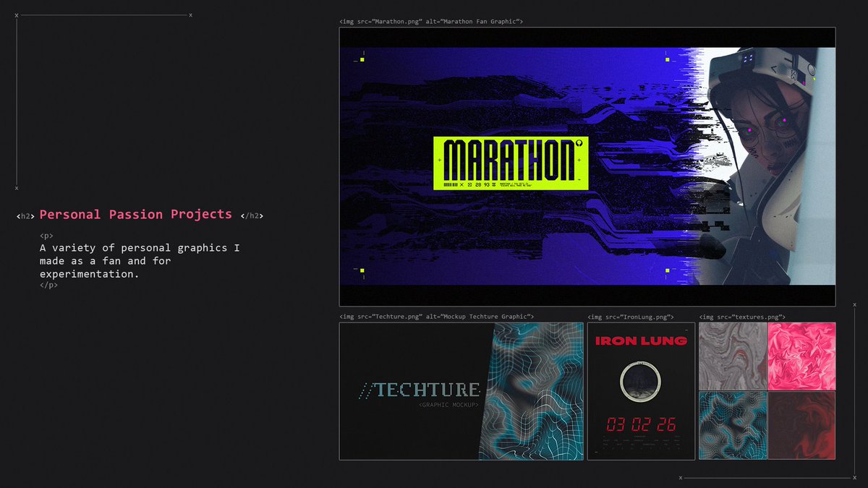Click the opening <p> tag label
The image size is (868, 488).
[x=46, y=236]
